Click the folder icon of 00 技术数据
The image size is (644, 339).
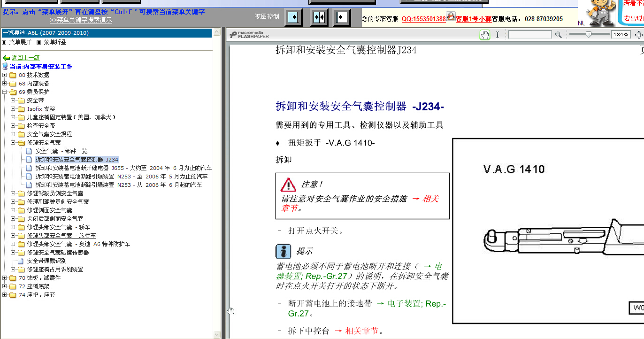[13, 75]
